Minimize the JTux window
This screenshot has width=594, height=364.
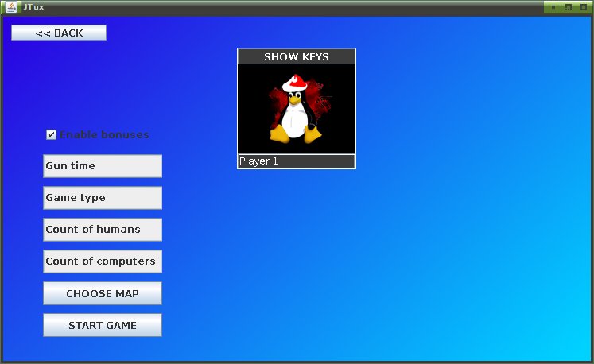pyautogui.click(x=553, y=7)
